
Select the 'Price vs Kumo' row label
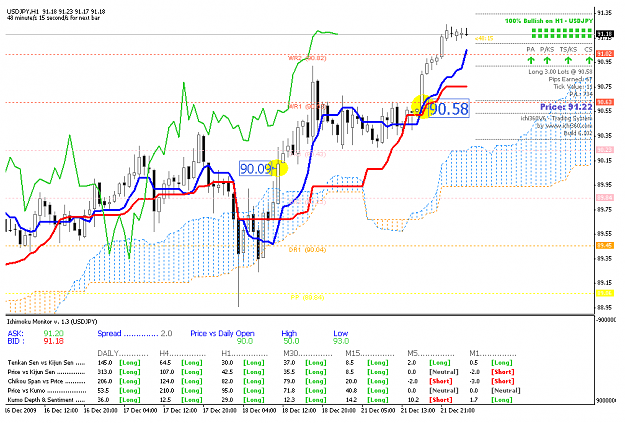[46, 391]
